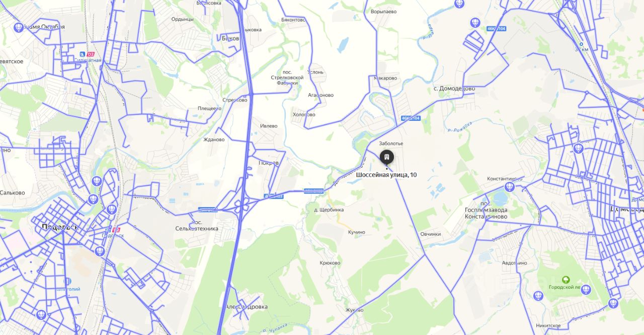Click the 46K-104 road shield near Заболотье
This screenshot has height=335, width=644.
click(411, 119)
